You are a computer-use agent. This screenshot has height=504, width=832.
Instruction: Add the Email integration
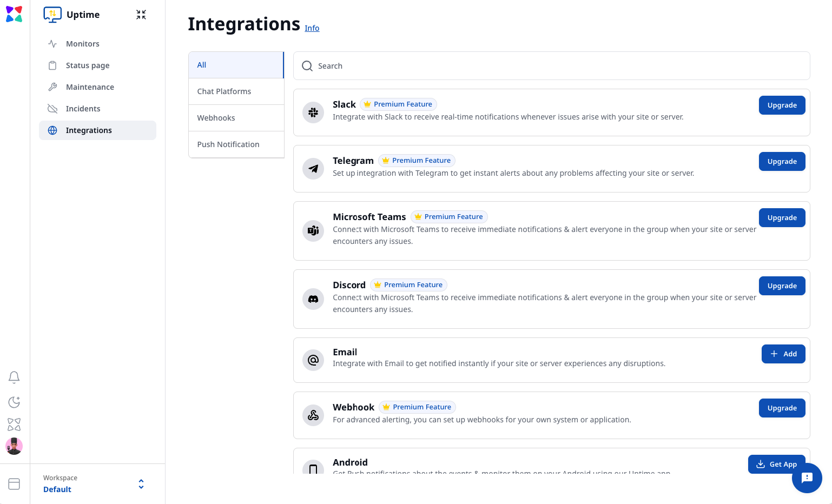(783, 354)
